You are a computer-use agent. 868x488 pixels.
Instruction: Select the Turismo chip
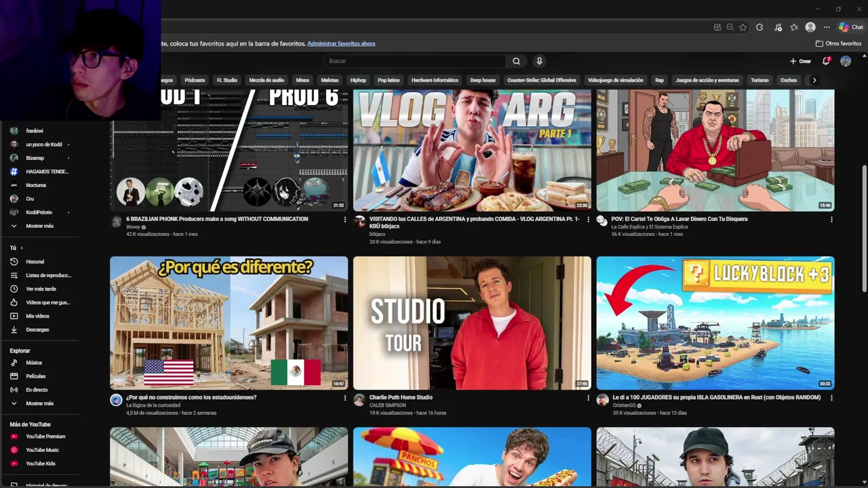(x=759, y=80)
